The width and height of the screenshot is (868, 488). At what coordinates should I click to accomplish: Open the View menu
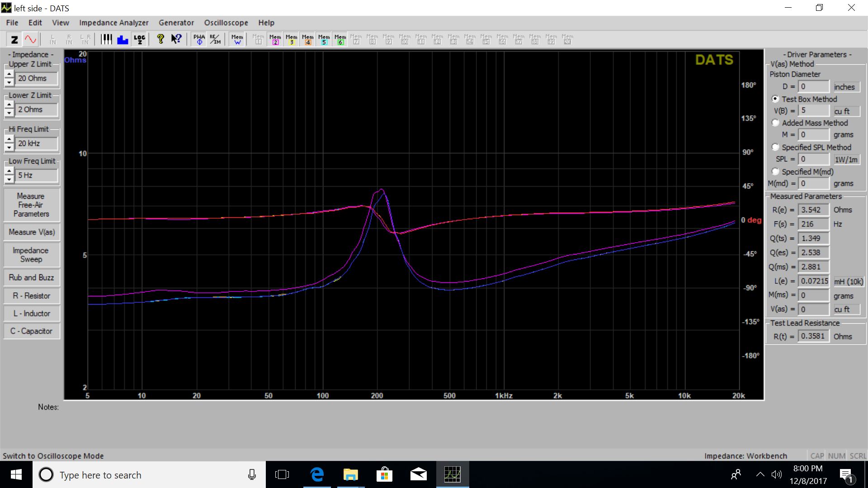61,23
